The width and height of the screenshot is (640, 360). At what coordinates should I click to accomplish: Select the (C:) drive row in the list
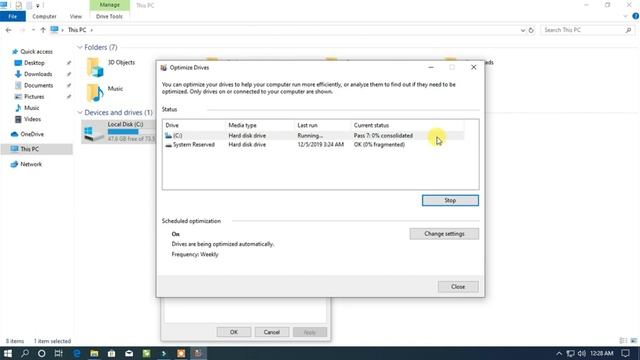313,136
